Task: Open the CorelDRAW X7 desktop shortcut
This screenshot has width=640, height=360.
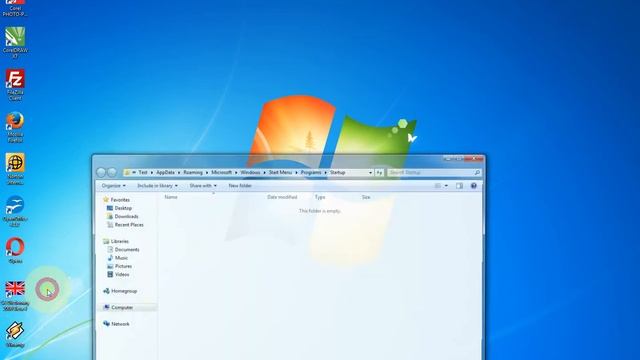Action: (x=15, y=42)
